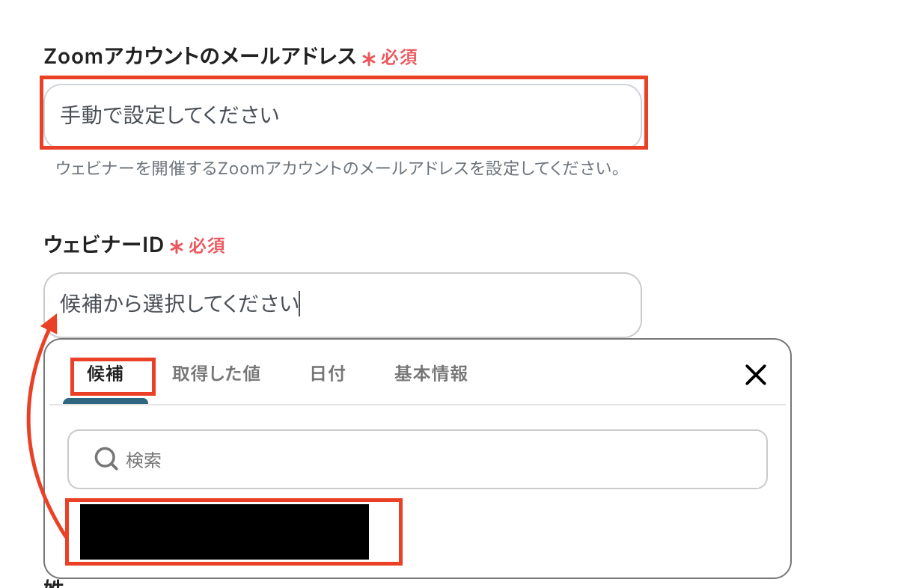Close the candidate picker with the X icon
The height and width of the screenshot is (588, 913).
pyautogui.click(x=756, y=375)
